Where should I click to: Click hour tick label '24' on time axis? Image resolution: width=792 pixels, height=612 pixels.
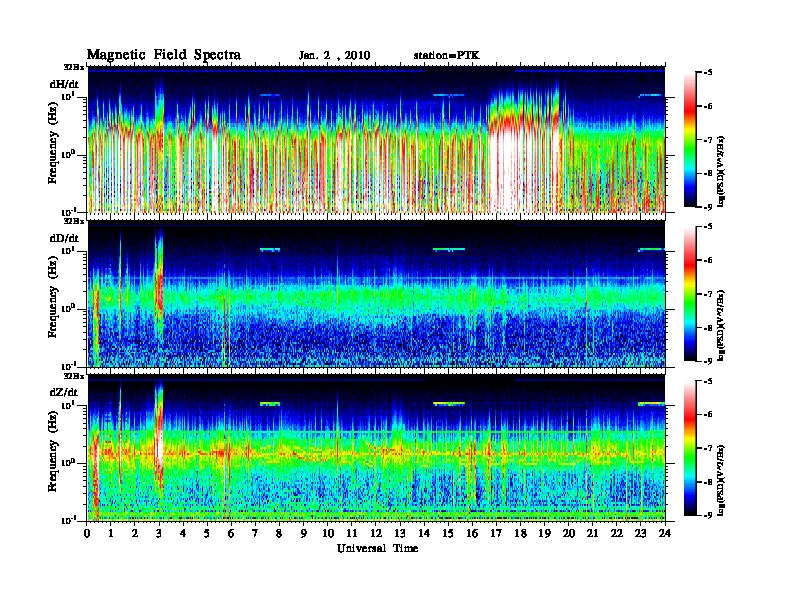(x=665, y=534)
